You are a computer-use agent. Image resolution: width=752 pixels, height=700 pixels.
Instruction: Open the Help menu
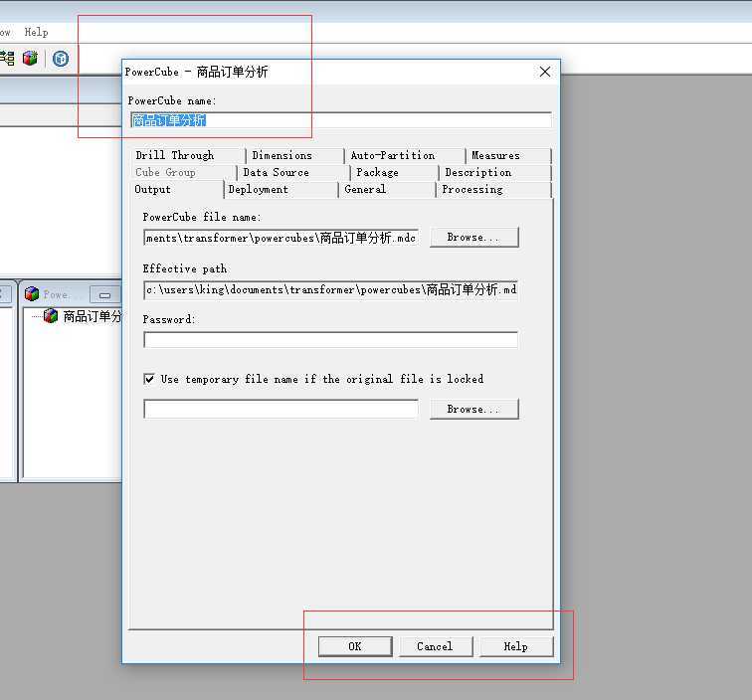(x=37, y=32)
